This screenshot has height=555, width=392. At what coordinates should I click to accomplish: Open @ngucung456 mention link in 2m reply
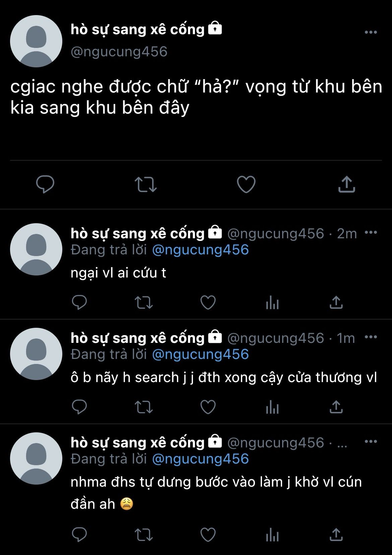pyautogui.click(x=200, y=250)
